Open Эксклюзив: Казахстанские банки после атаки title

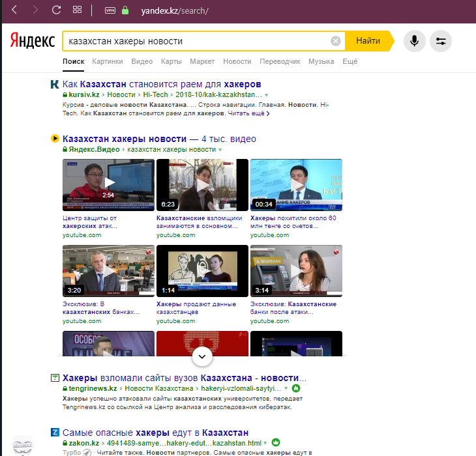(x=293, y=307)
